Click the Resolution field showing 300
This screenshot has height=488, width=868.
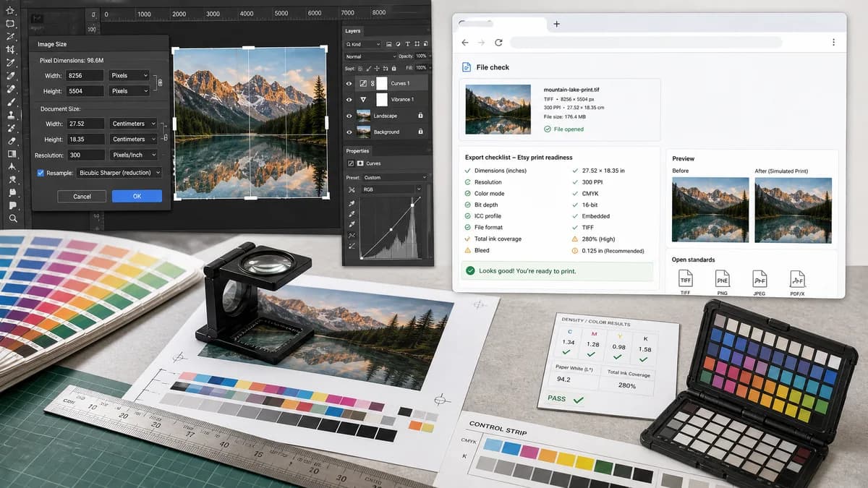pyautogui.click(x=85, y=155)
